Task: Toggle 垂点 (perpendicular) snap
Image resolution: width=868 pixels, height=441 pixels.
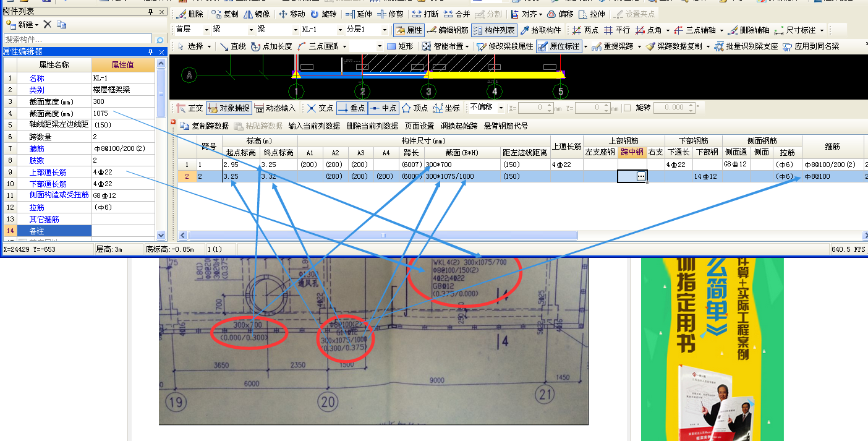Action: 352,108
